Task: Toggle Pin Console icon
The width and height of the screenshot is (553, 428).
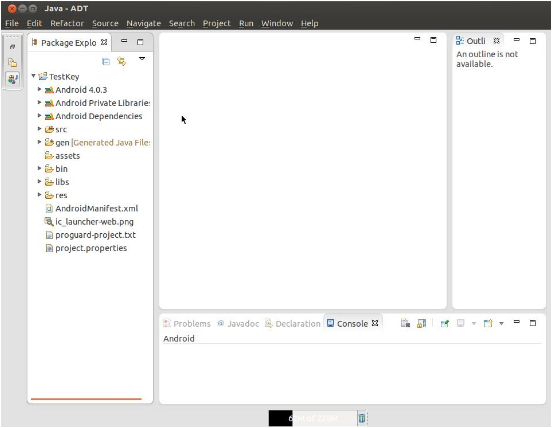Action: (x=445, y=323)
